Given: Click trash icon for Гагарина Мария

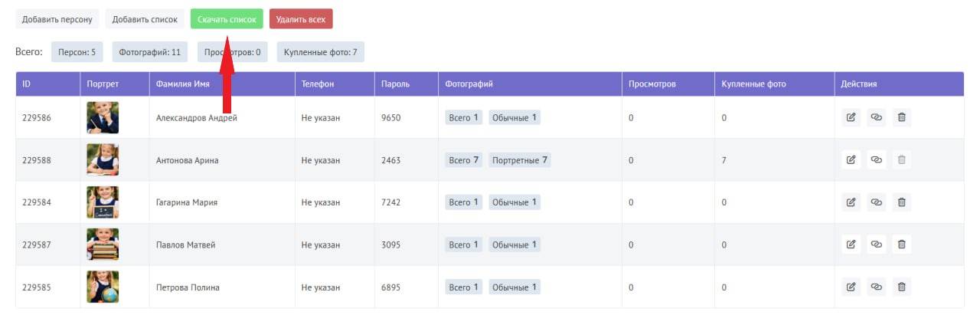Looking at the screenshot, I should tap(902, 202).
